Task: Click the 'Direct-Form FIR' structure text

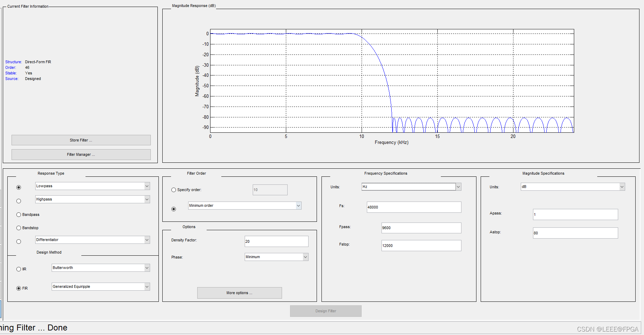Action: pos(38,62)
